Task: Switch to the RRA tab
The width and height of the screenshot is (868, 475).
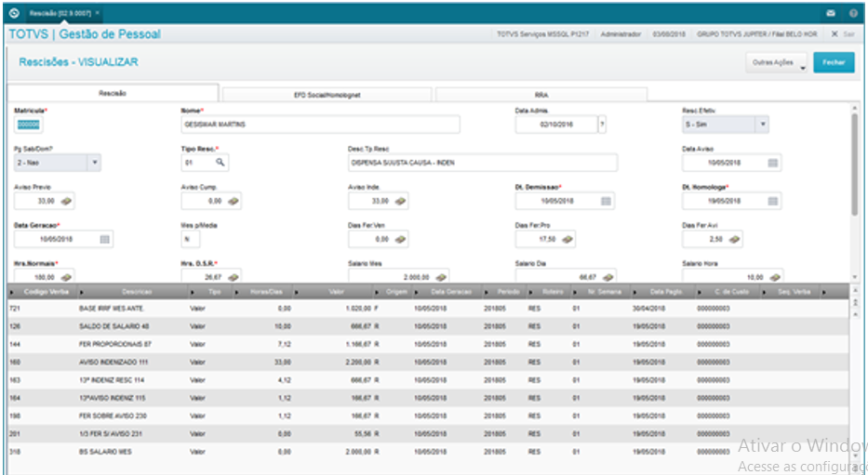Action: pos(541,95)
